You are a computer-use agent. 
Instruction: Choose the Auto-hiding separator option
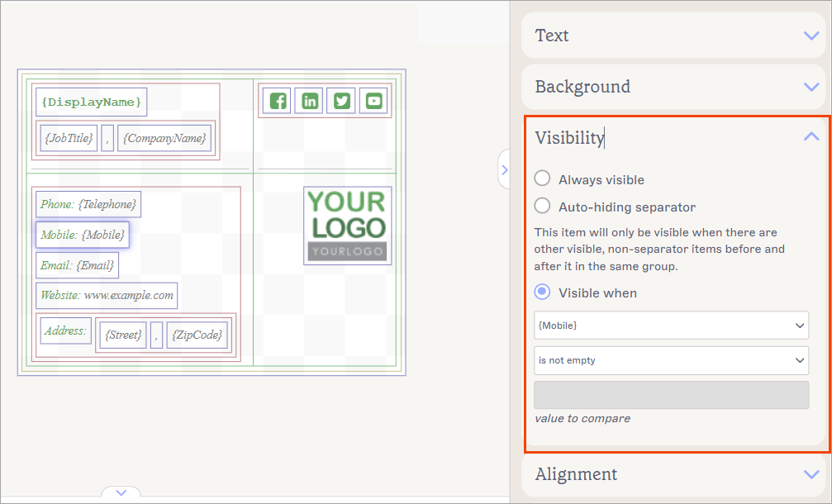click(542, 205)
